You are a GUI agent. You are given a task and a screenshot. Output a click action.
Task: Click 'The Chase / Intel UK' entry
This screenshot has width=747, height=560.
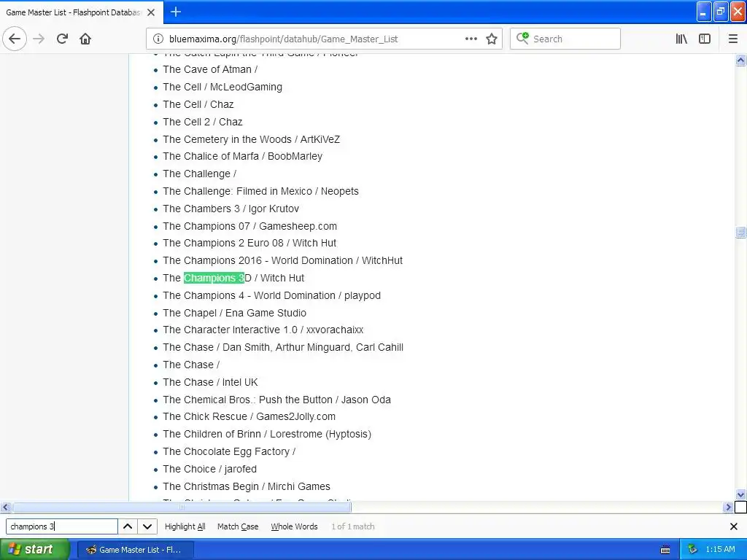(210, 382)
